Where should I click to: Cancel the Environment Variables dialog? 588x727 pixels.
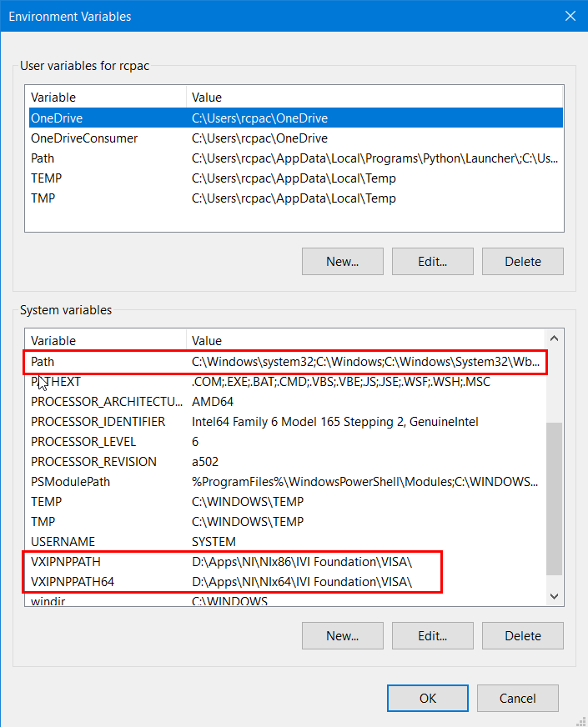coord(517,699)
